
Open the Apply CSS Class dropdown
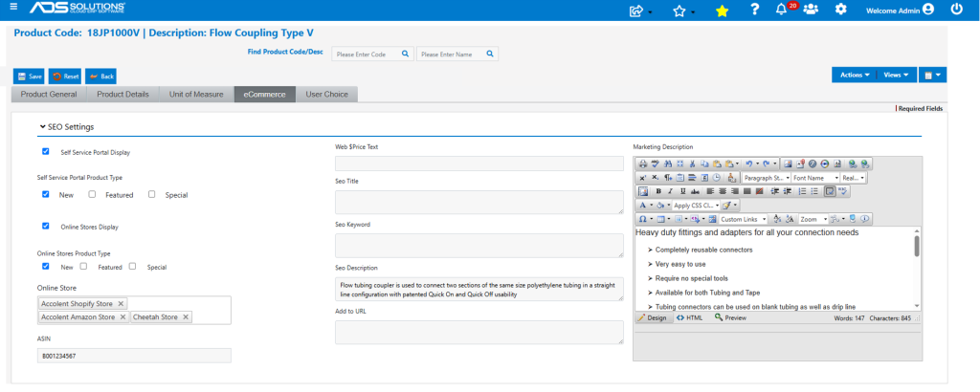click(x=697, y=206)
